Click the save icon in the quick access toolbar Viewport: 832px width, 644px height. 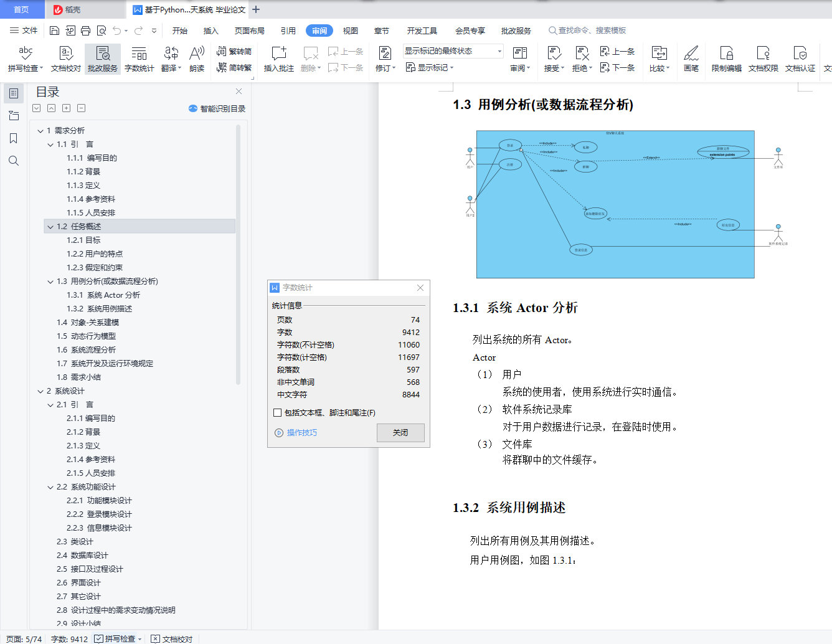(54, 31)
